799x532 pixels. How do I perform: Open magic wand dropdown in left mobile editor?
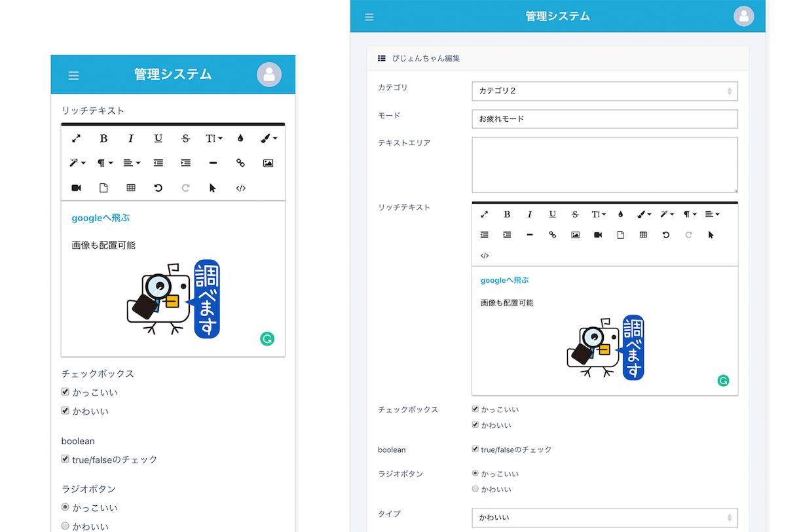[77, 163]
